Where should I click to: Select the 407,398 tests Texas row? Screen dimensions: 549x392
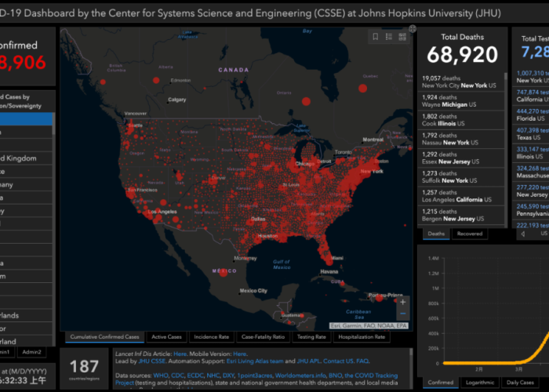531,134
